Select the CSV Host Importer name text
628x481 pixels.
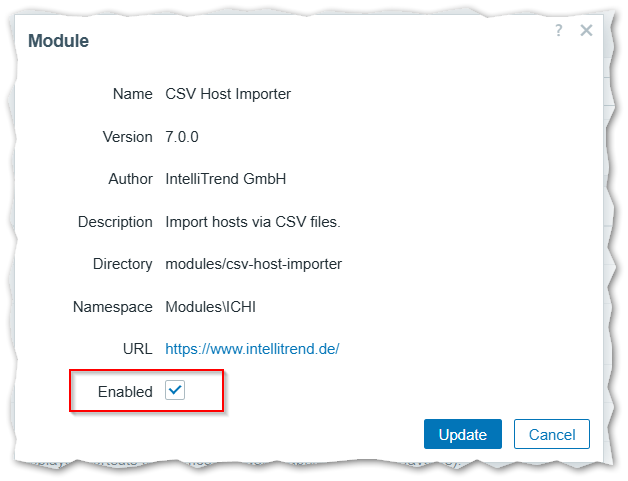coord(228,94)
